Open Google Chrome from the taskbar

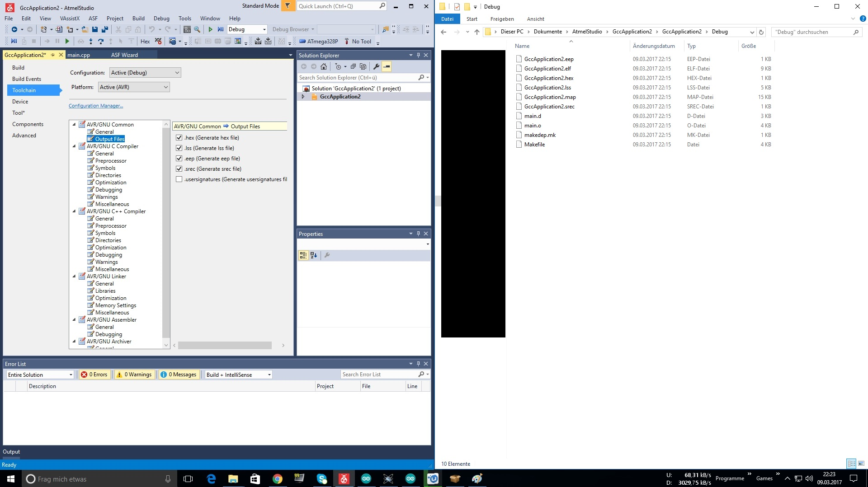(x=278, y=479)
